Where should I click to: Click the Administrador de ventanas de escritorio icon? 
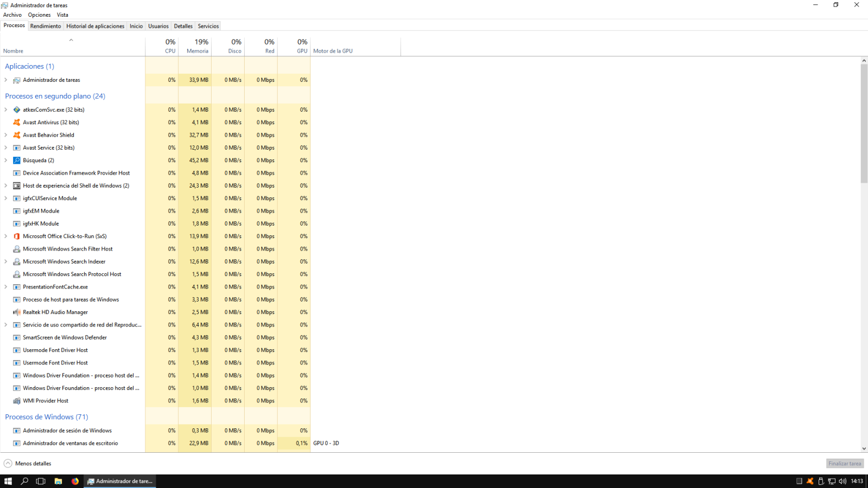click(x=17, y=444)
